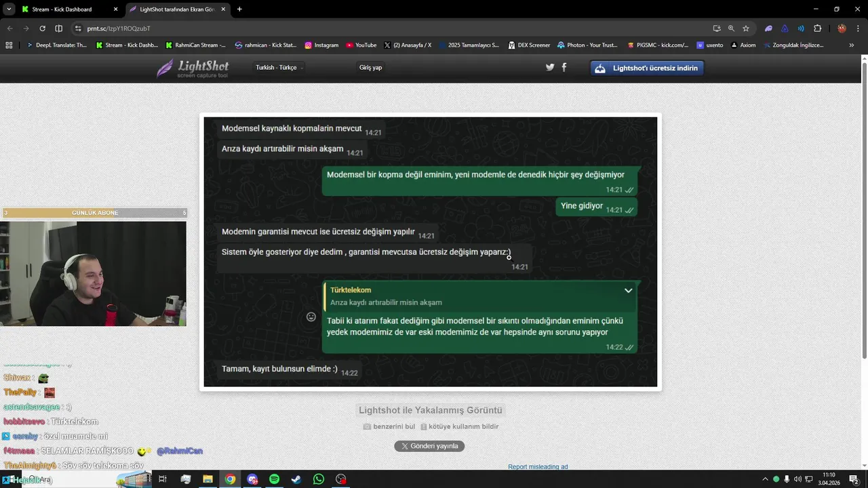
Task: Open Steam from the taskbar
Action: (x=296, y=479)
